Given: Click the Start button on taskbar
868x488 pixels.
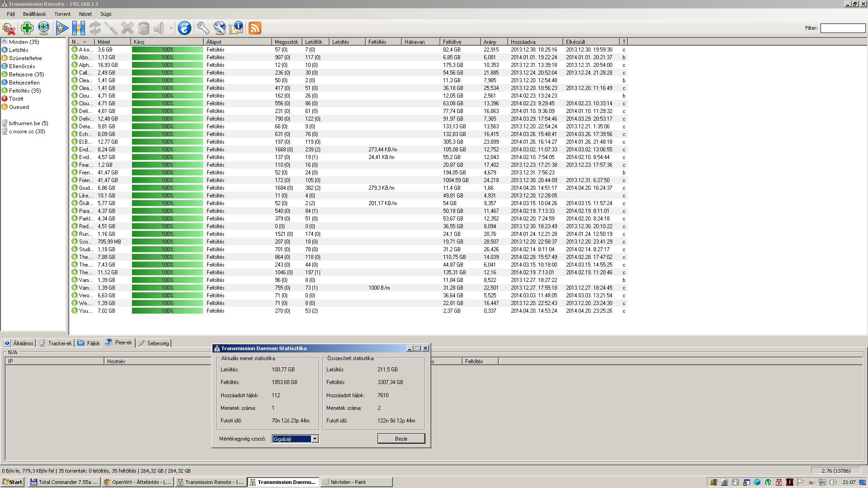Looking at the screenshot, I should [x=13, y=482].
